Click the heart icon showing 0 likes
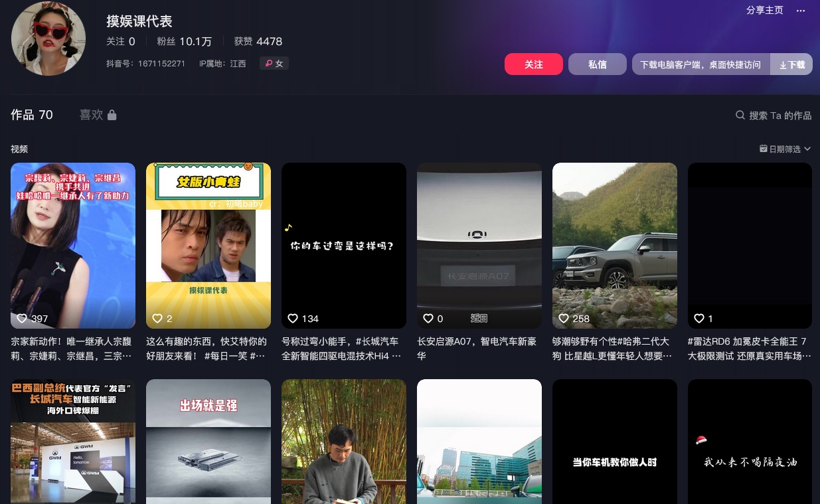The height and width of the screenshot is (504, 820). pos(428,319)
